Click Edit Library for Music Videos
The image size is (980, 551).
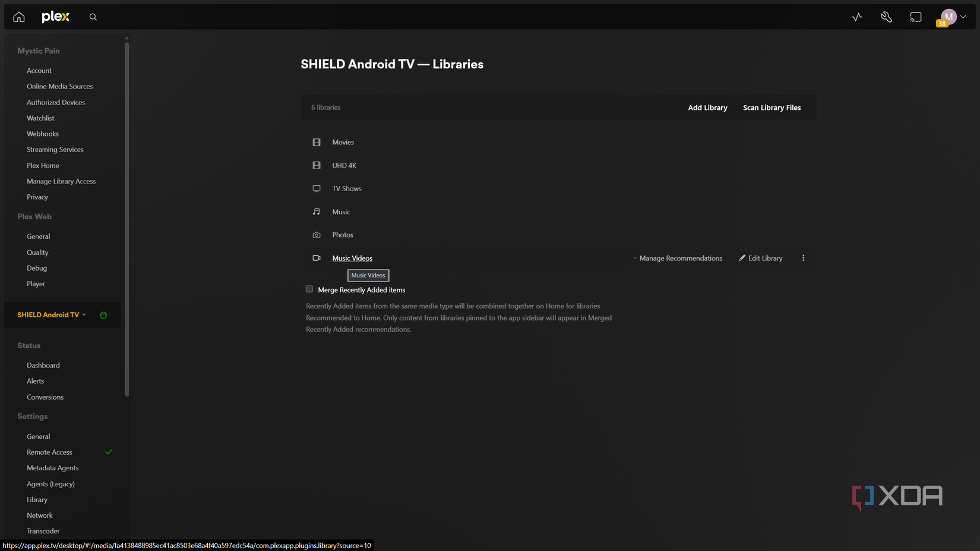(761, 258)
